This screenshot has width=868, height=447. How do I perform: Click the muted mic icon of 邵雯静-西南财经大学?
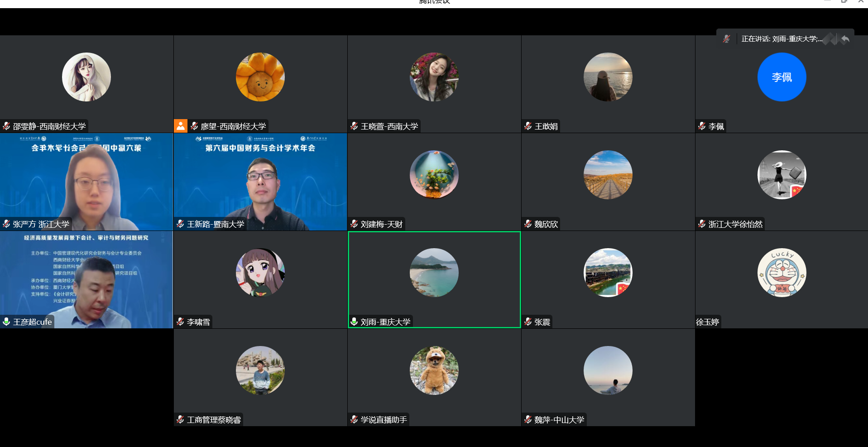[6, 126]
